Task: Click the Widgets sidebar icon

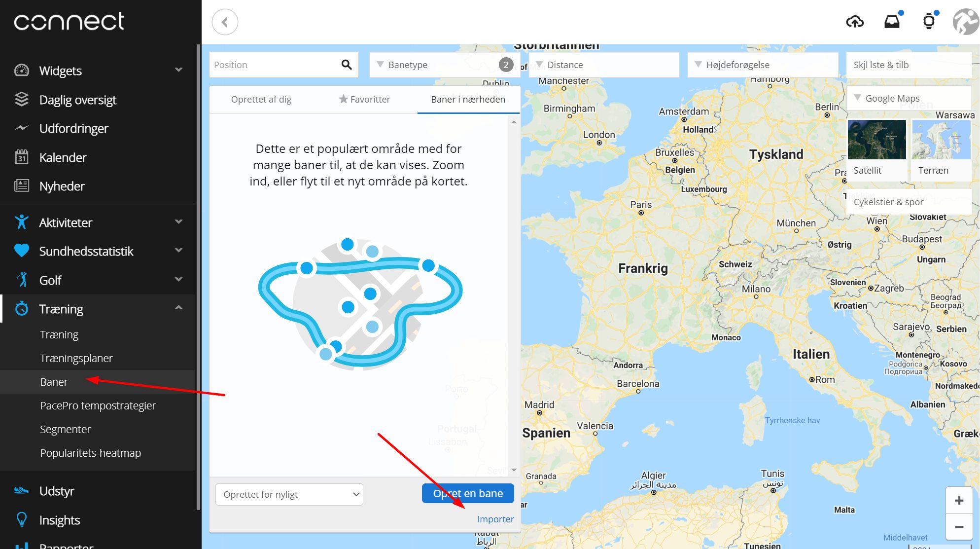Action: point(22,70)
